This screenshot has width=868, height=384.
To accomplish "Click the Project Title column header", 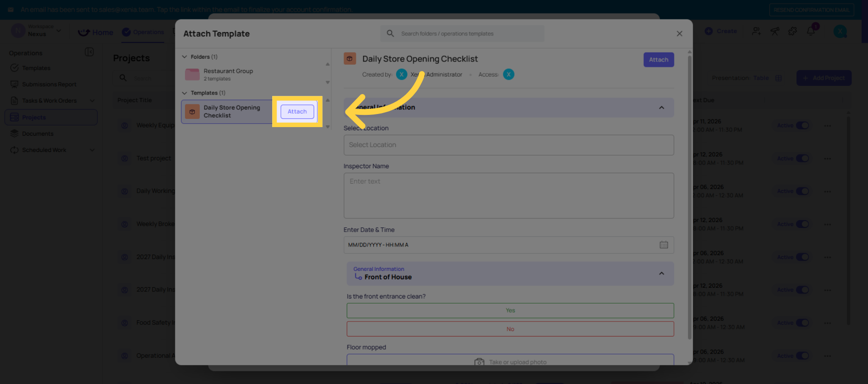I will click(135, 100).
